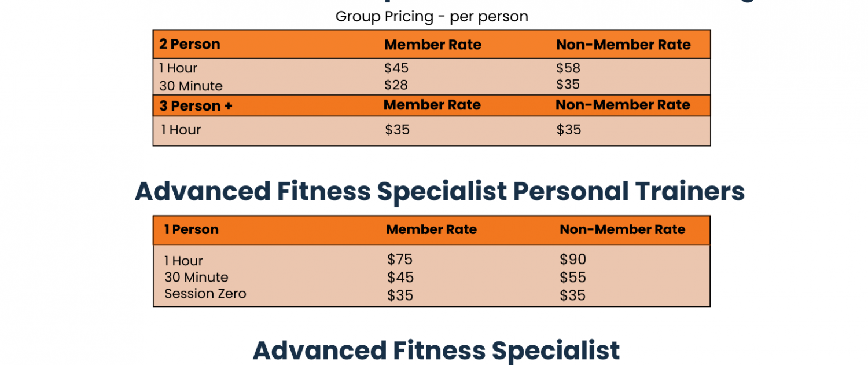
Task: Select the 3 Person + member $35 price
Action: tap(397, 130)
